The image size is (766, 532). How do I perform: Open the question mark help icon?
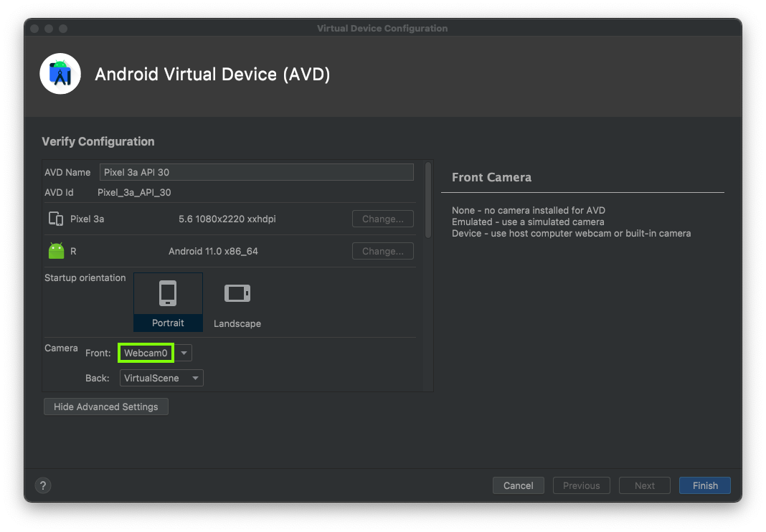click(43, 485)
